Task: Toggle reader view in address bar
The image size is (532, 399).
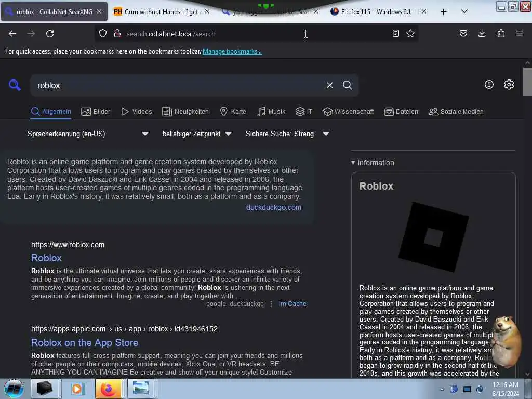Action: (395, 33)
